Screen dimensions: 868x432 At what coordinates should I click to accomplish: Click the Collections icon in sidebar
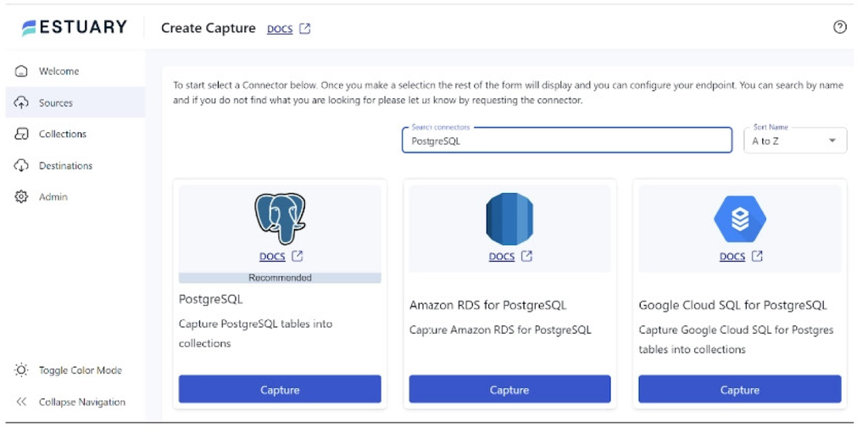click(21, 134)
